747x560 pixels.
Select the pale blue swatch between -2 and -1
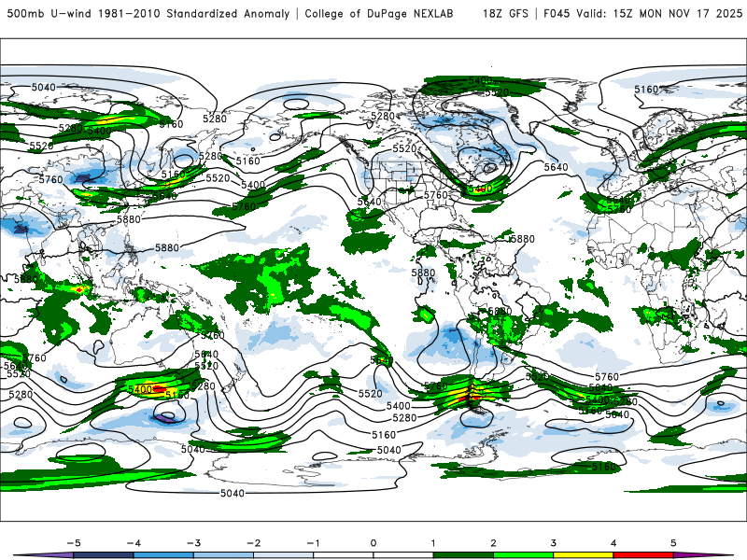[284, 555]
